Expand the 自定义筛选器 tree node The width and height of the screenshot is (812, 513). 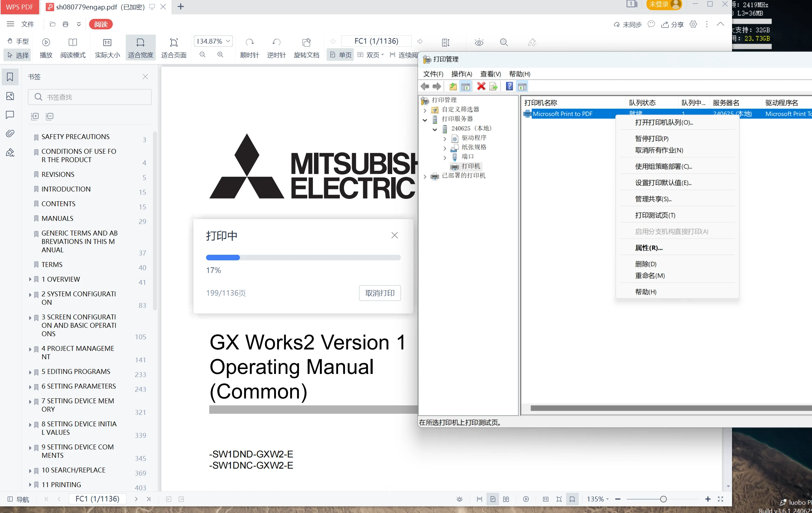(425, 110)
